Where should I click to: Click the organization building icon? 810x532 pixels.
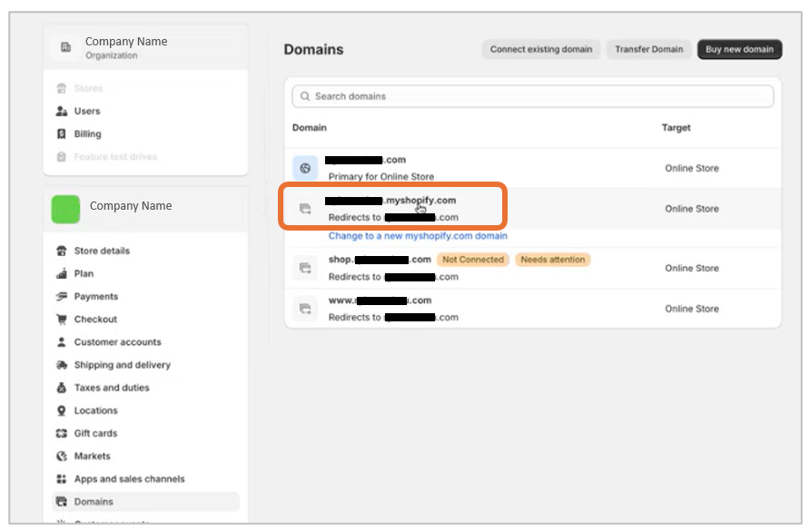[x=66, y=47]
